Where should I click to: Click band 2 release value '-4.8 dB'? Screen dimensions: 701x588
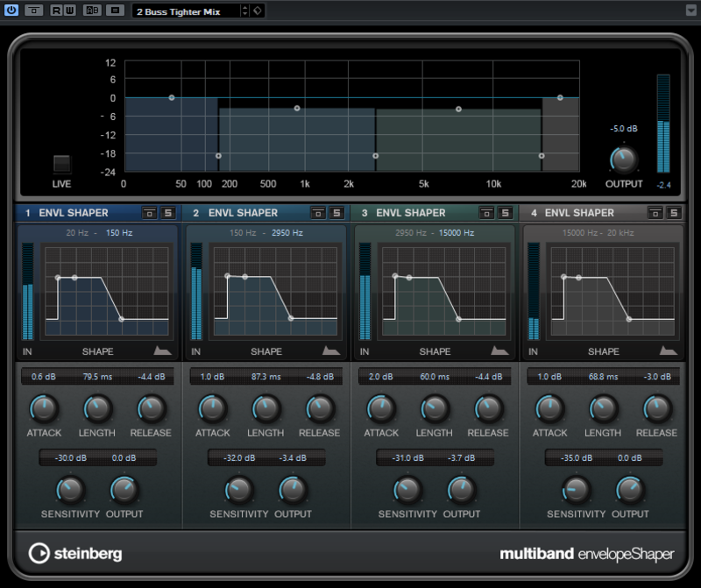[x=320, y=377]
